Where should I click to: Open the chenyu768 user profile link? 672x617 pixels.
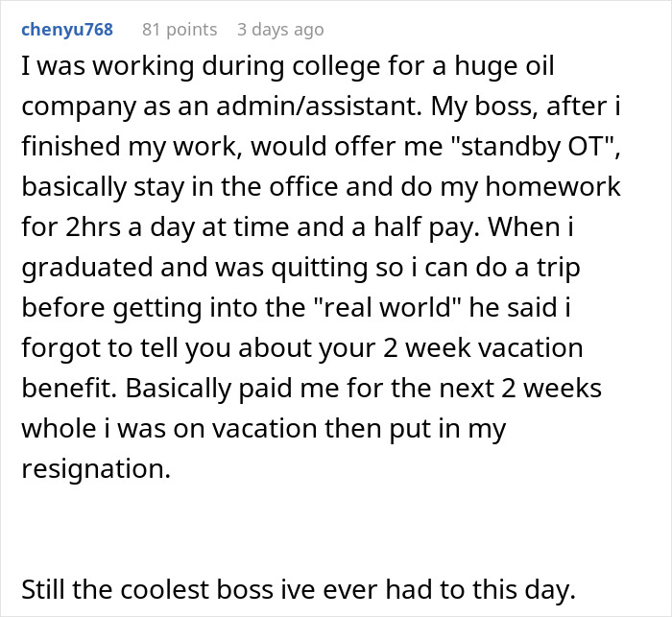pos(66,30)
